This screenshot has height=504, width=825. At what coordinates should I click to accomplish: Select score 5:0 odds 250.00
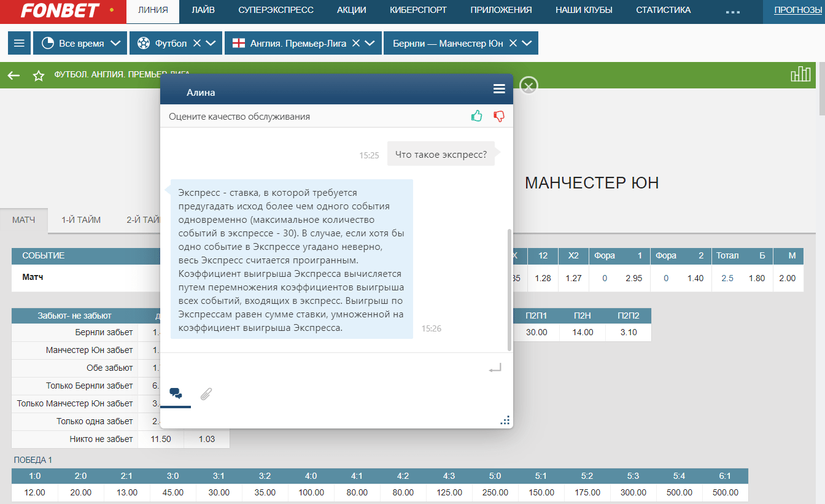click(495, 492)
